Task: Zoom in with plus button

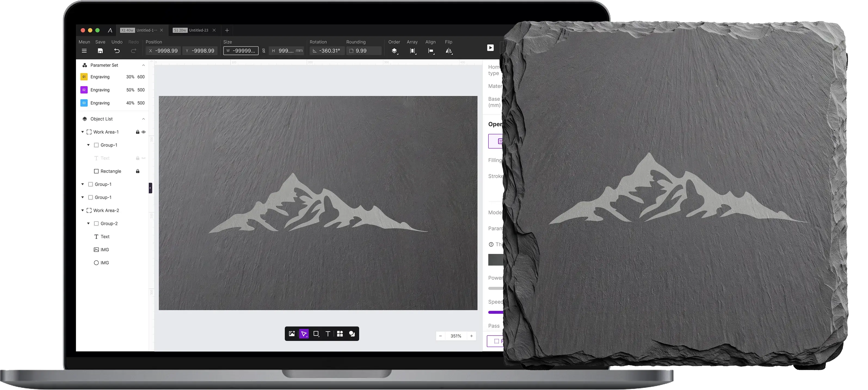Action: click(471, 336)
